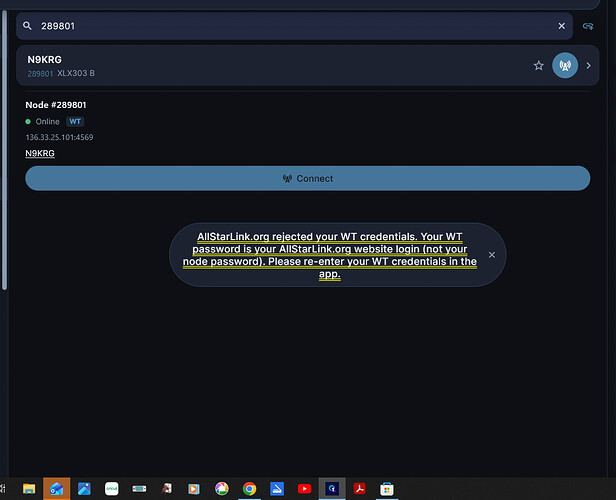
Task: Click the AllStarLink.org rejected credentials message
Action: coord(330,255)
